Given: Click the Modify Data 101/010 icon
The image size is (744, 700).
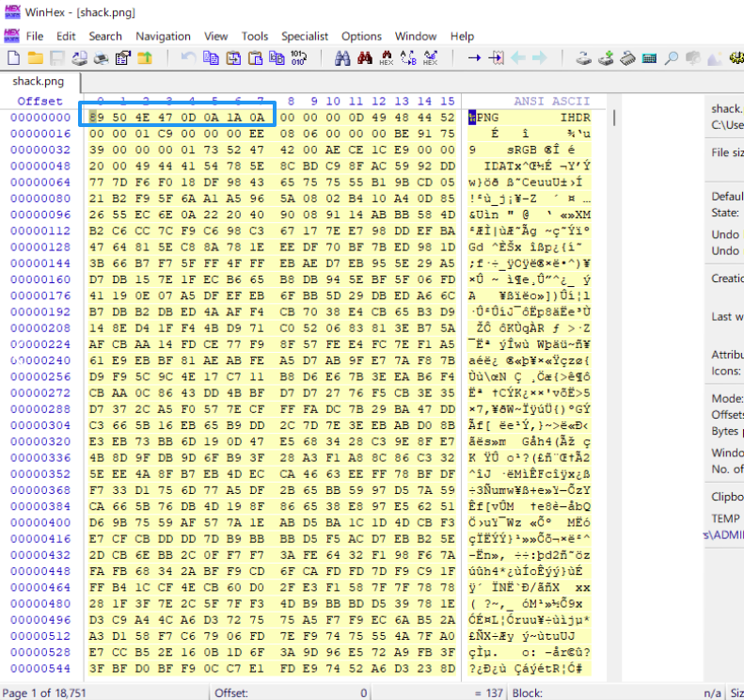Looking at the screenshot, I should click(298, 58).
